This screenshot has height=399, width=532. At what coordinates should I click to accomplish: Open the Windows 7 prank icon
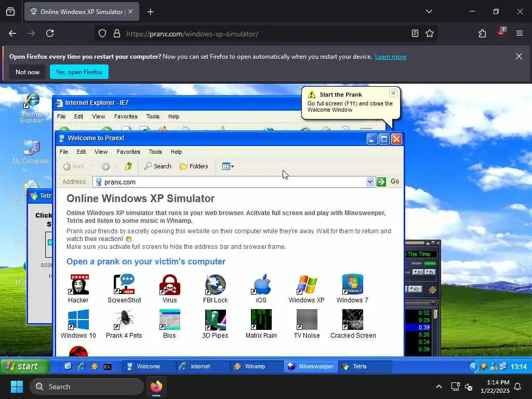(353, 288)
